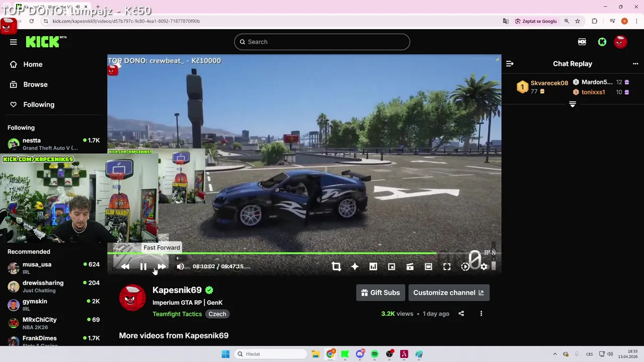This screenshot has height=362, width=644.
Task: Open drewissharing recommended channel
Action: coord(53,287)
